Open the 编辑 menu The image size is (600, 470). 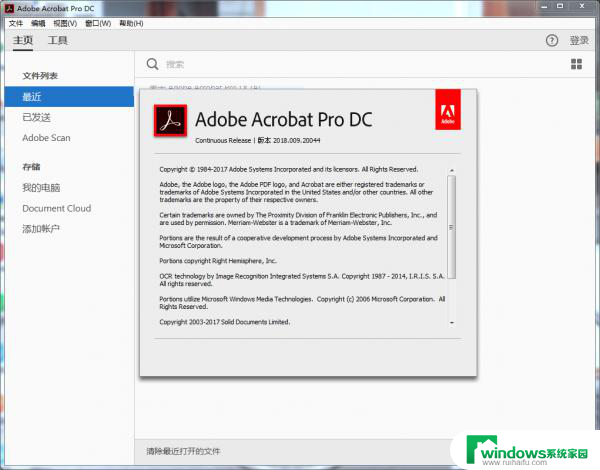(x=38, y=23)
